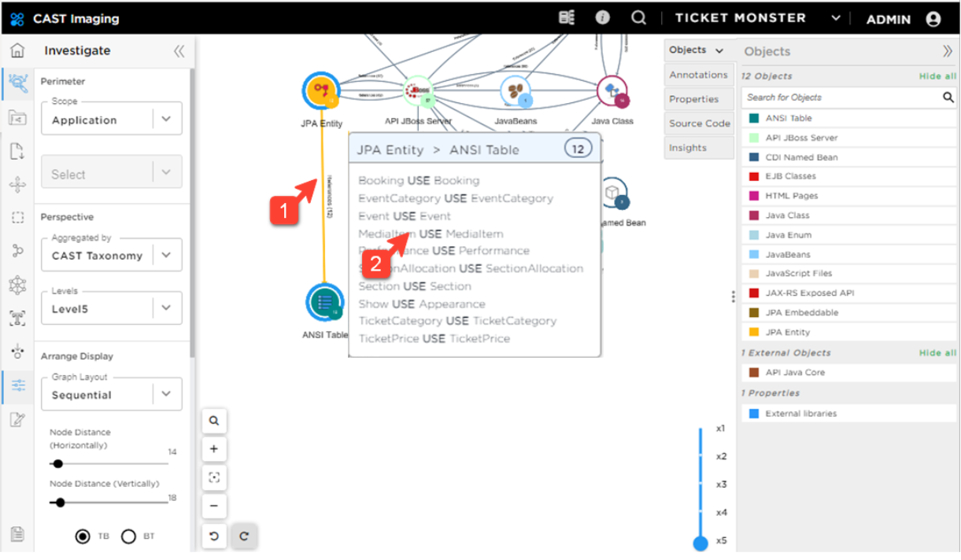Open the Objects tab dropdown
961x560 pixels.
698,50
